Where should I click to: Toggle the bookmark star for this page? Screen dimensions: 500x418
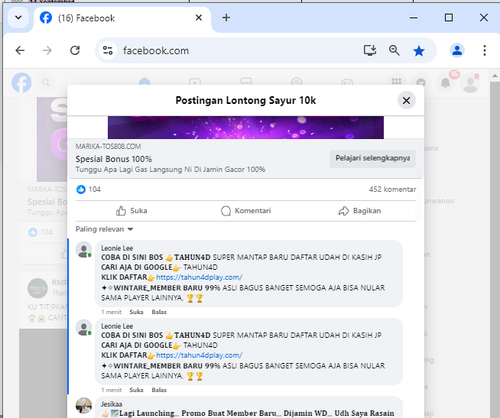pyautogui.click(x=419, y=51)
